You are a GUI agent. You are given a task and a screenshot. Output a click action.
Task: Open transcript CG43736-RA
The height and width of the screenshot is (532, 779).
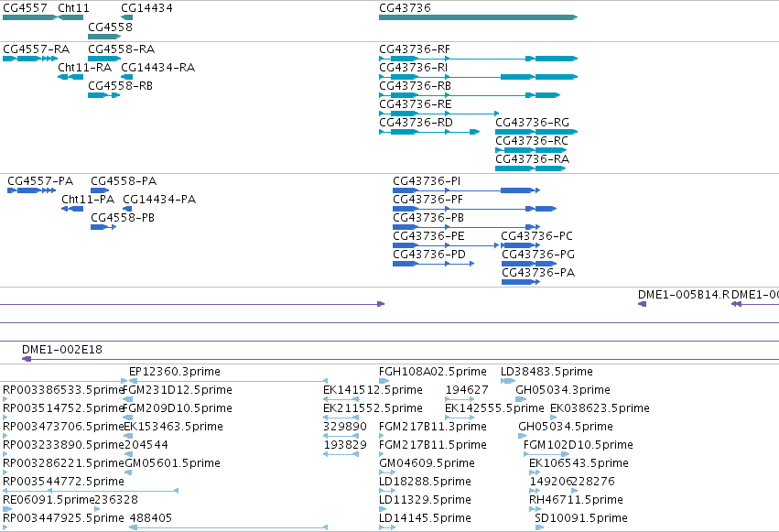click(531, 168)
